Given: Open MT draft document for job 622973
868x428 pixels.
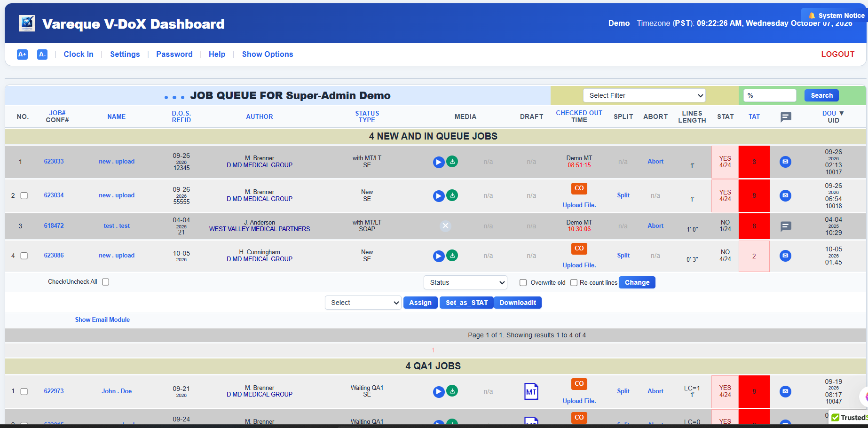Looking at the screenshot, I should pos(531,391).
